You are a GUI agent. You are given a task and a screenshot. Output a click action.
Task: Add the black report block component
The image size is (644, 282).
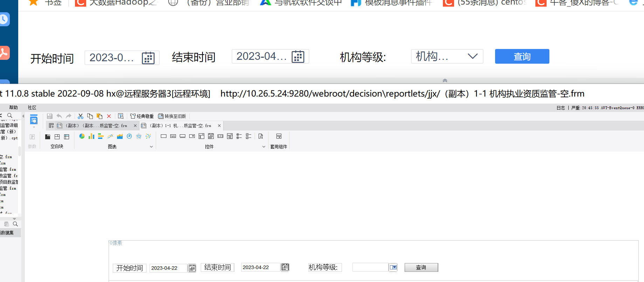click(x=48, y=137)
